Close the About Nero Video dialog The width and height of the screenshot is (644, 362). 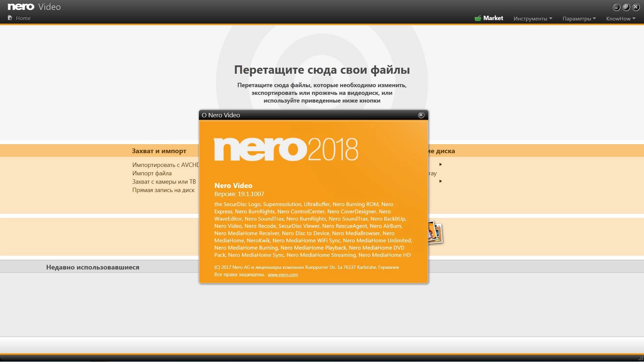pyautogui.click(x=421, y=115)
